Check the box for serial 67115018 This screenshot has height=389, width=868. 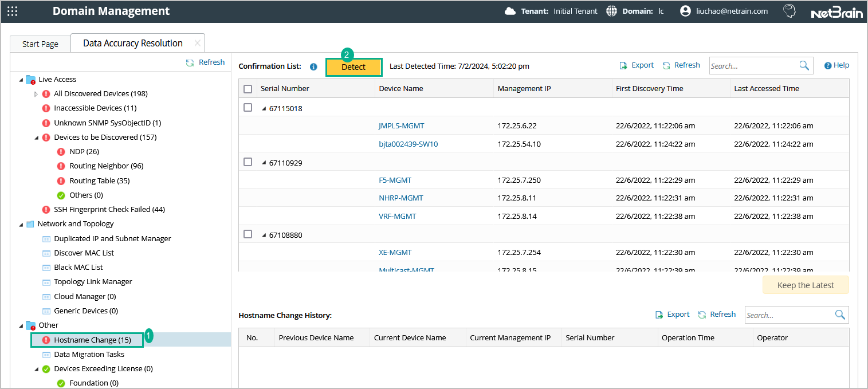pyautogui.click(x=248, y=108)
